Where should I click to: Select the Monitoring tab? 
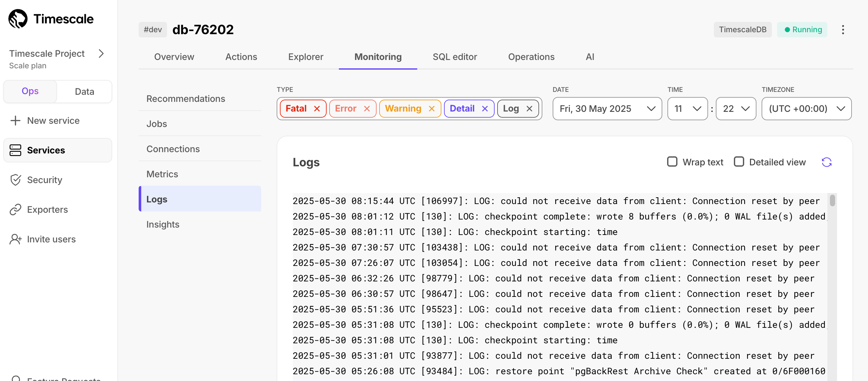[x=378, y=57]
